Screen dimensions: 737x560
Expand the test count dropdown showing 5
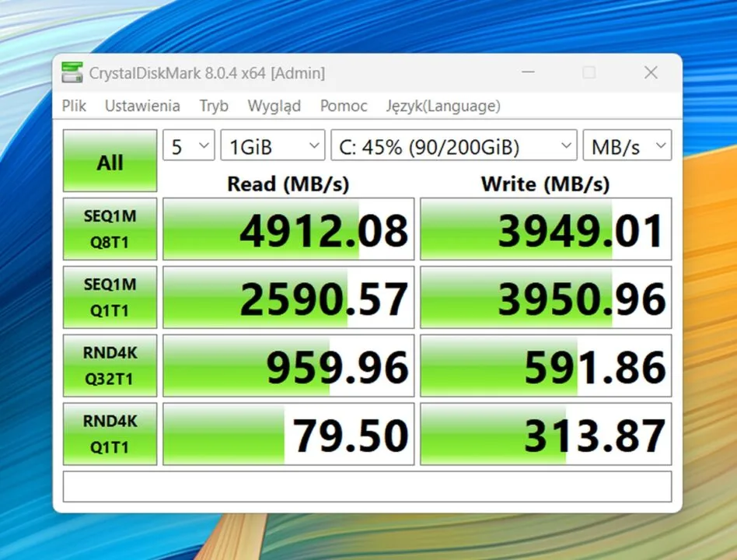[x=189, y=145]
